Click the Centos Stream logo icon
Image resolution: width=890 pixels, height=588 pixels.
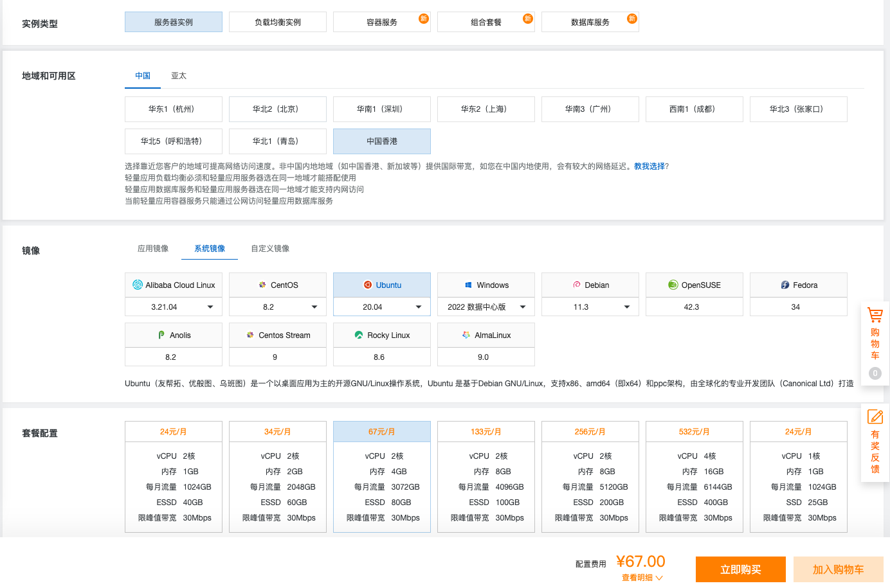click(x=250, y=335)
